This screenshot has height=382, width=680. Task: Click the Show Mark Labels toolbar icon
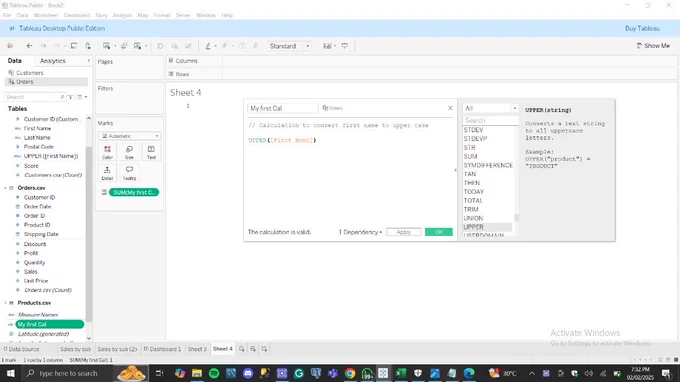pos(242,46)
